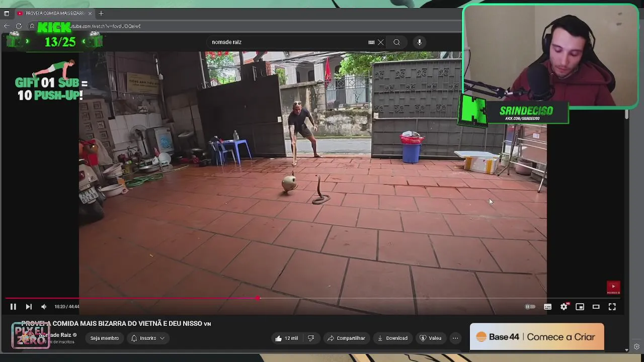This screenshot has width=644, height=362.
Task: Click the Valeu thanks button
Action: click(x=431, y=338)
